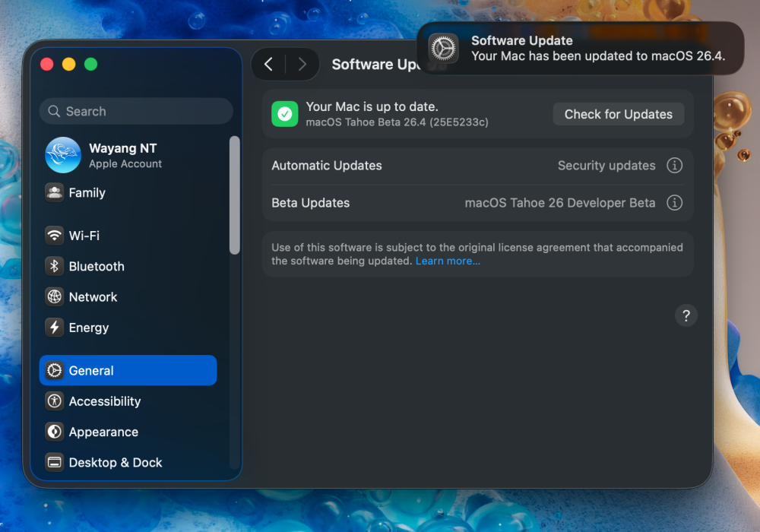Open the Network globe icon
This screenshot has height=532, width=760.
pos(54,296)
